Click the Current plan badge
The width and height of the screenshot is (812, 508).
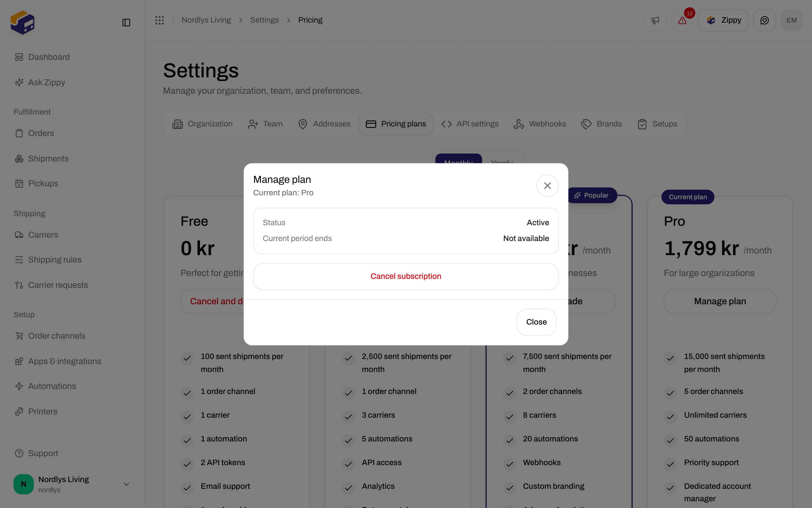(x=687, y=197)
